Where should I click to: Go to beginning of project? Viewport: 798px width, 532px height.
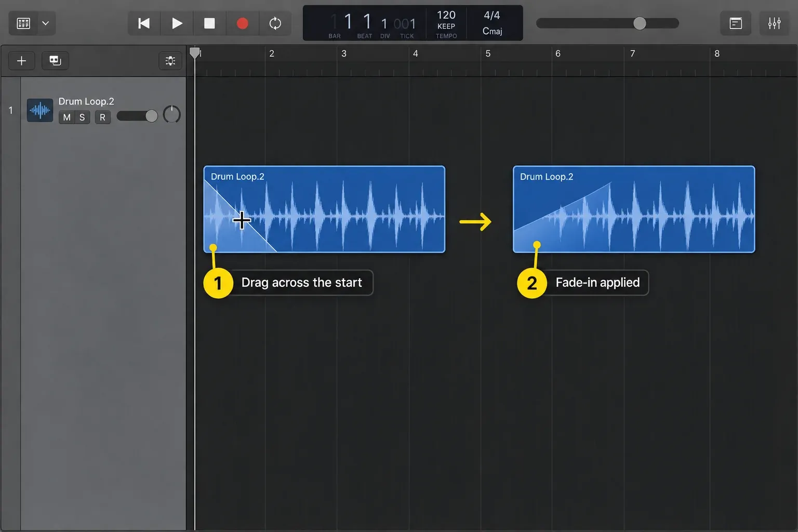[x=144, y=23]
